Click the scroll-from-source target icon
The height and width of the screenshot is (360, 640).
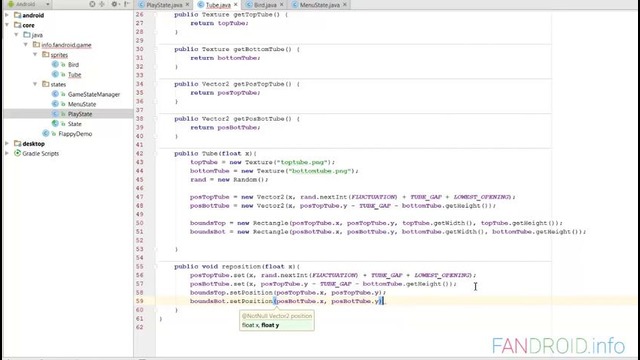pos(92,4)
